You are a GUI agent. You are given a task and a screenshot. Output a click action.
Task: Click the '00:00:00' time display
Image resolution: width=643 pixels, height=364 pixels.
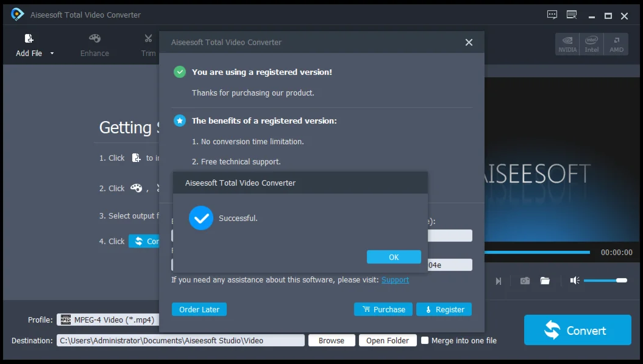click(616, 252)
